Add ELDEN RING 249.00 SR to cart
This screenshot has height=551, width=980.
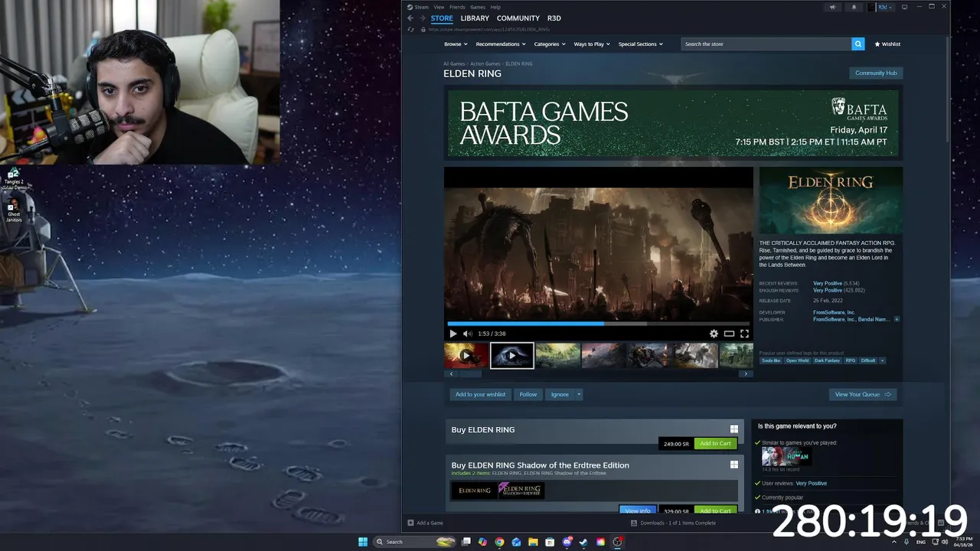click(x=715, y=444)
